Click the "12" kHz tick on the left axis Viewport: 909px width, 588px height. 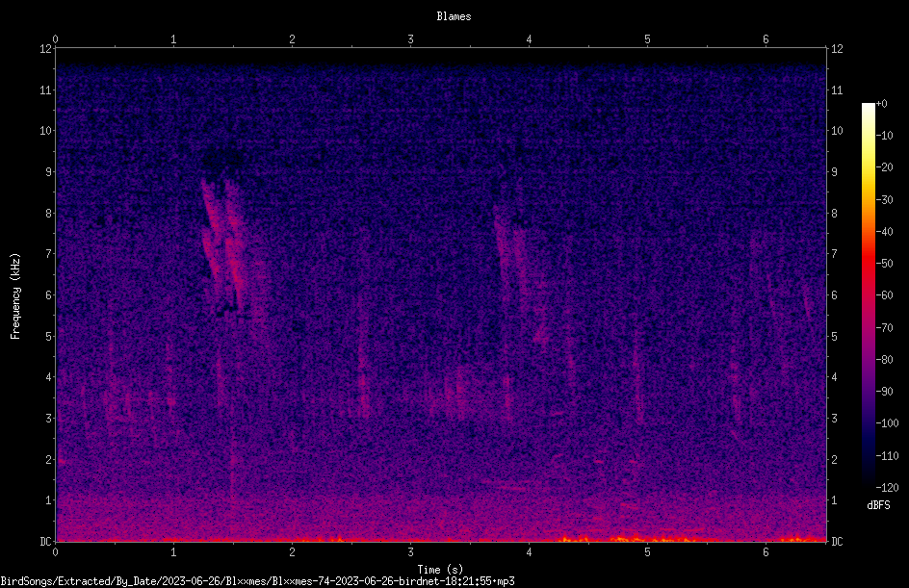pos(45,49)
